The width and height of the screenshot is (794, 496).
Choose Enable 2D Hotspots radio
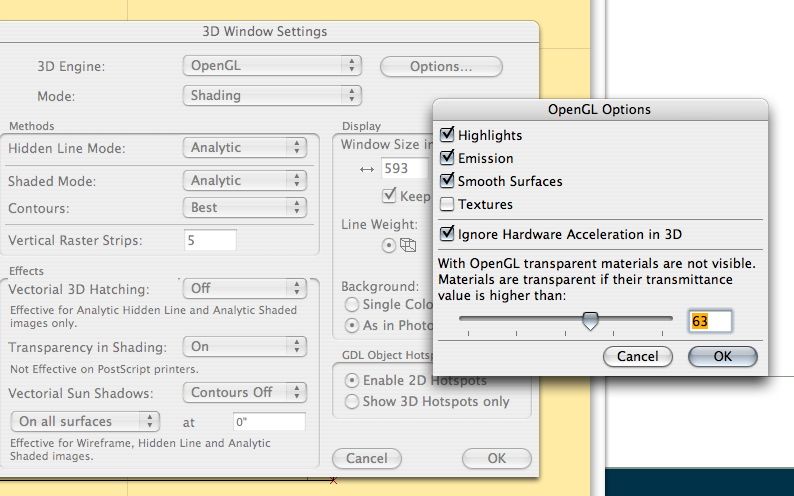point(351,381)
